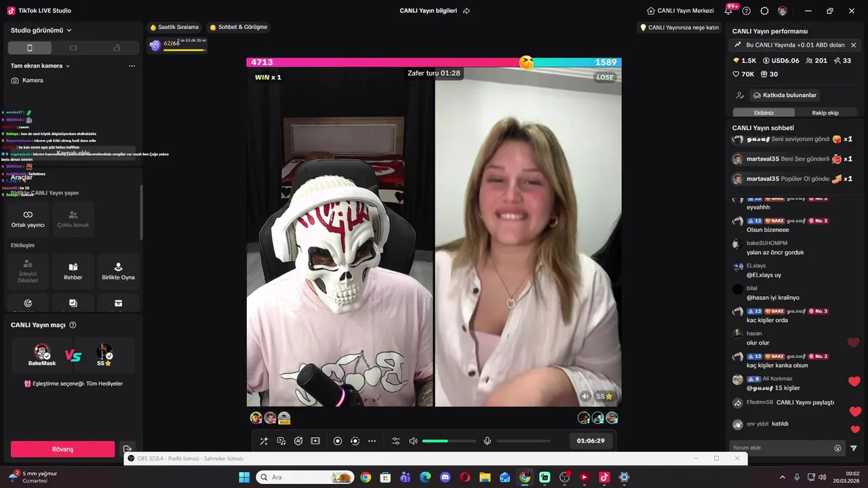Open the emoji picker in comment box

pyautogui.click(x=837, y=448)
